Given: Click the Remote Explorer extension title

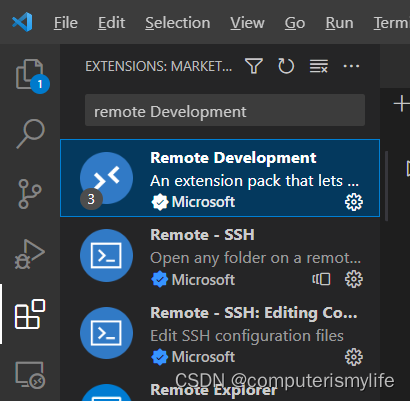Looking at the screenshot, I should coord(213,390).
